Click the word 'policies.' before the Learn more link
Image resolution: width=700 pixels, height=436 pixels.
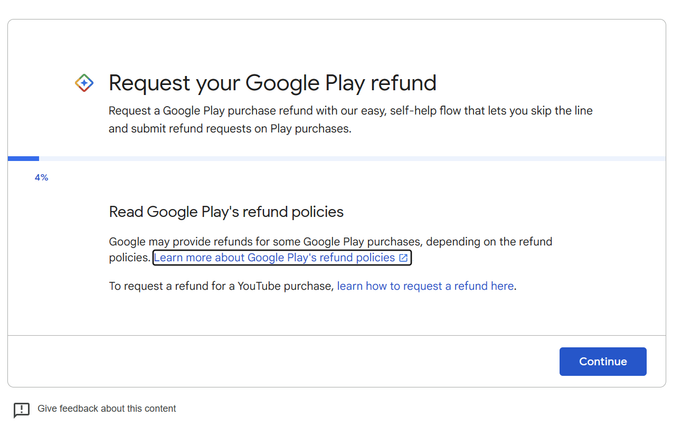(129, 258)
